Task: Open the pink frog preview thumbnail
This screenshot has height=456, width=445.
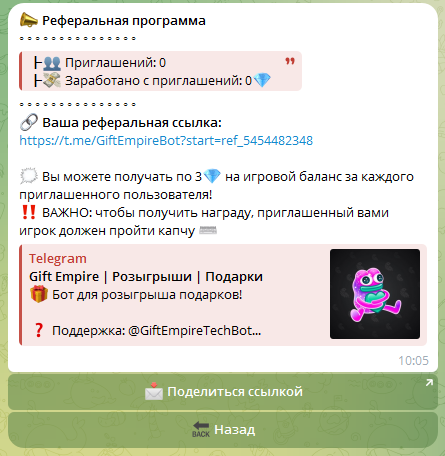Action: (x=375, y=294)
